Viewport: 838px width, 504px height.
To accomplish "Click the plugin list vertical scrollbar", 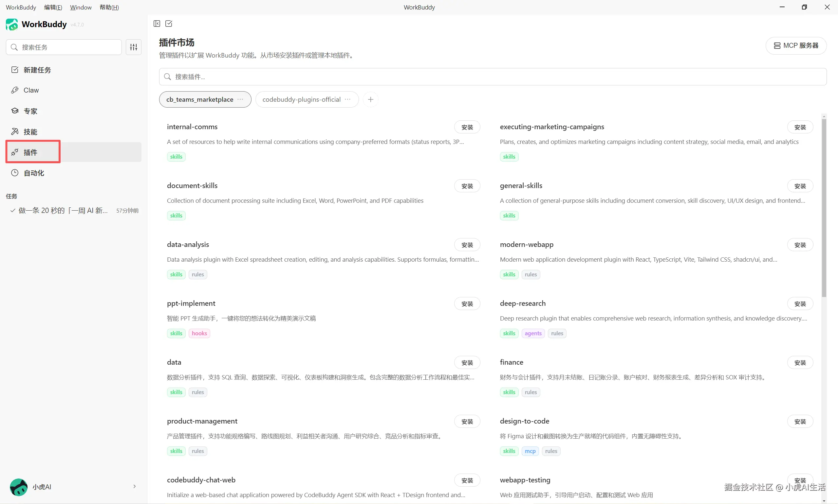I will coord(824,207).
